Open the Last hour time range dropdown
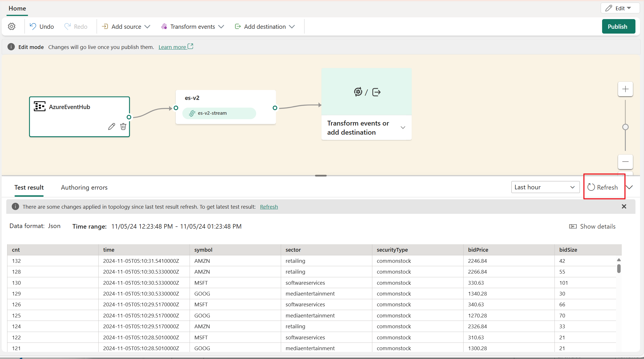Screen dimensions: 644x359 pos(545,187)
